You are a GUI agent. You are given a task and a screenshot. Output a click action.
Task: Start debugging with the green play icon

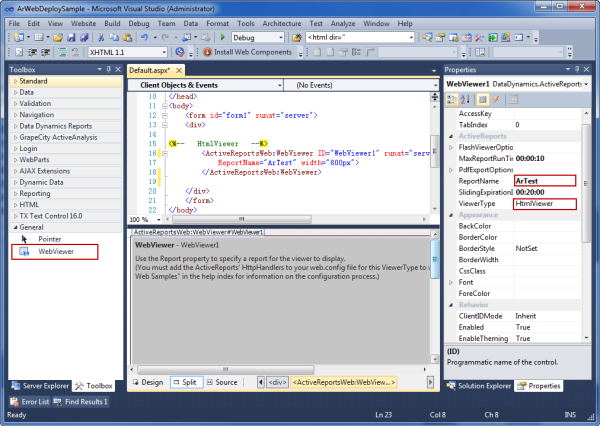coord(223,38)
